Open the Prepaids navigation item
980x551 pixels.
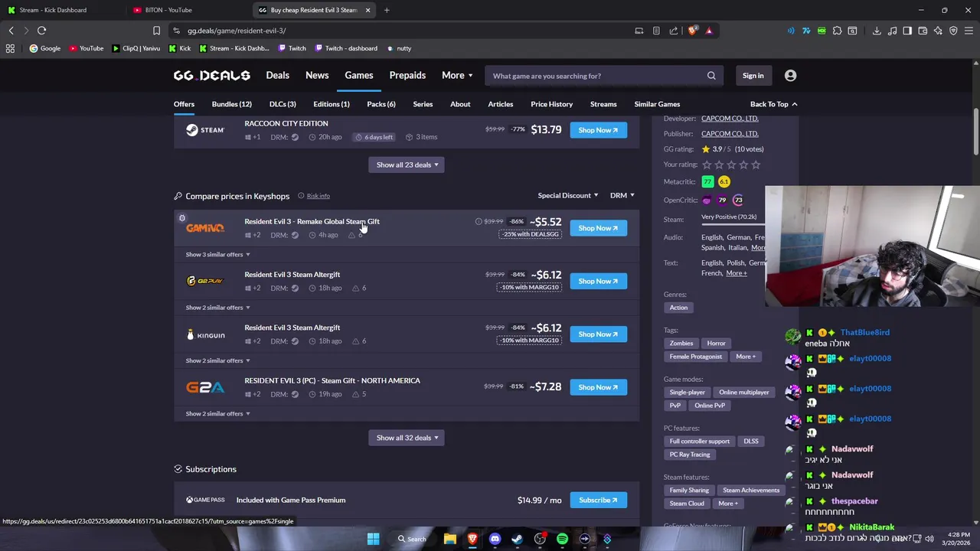407,76
